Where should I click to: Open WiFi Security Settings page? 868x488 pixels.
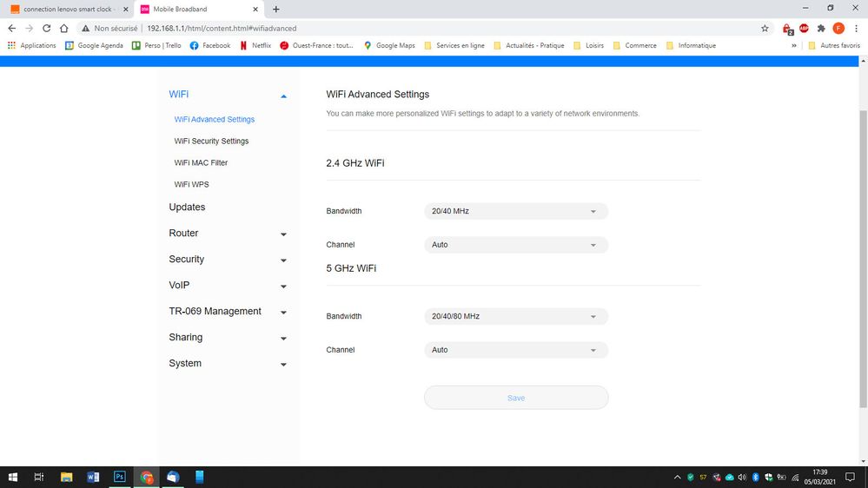tap(211, 141)
